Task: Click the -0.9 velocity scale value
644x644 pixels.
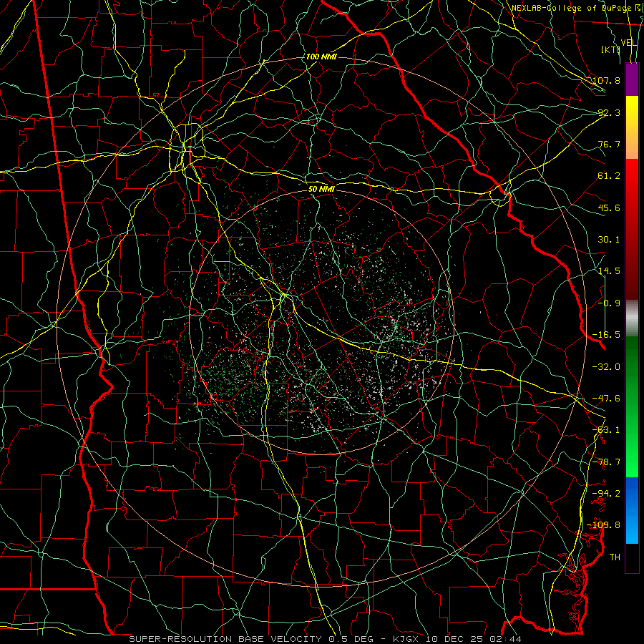Action: tap(609, 303)
